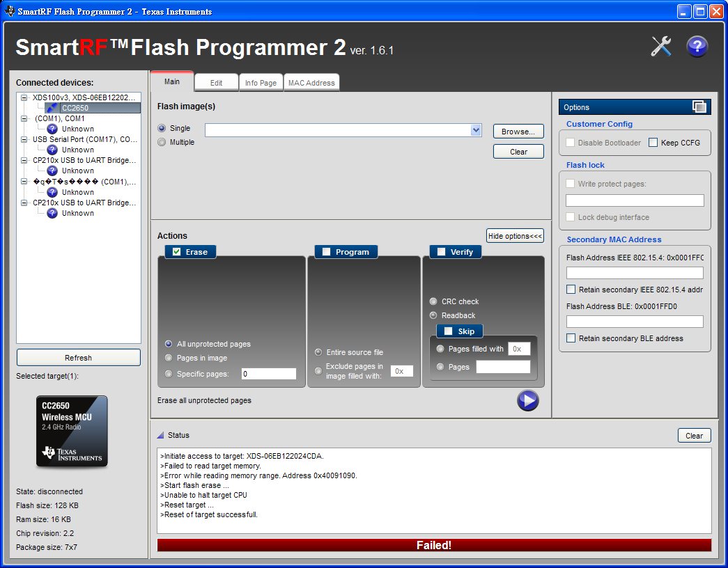Check Retain secondary BLE address
The image size is (728, 568).
(x=571, y=338)
